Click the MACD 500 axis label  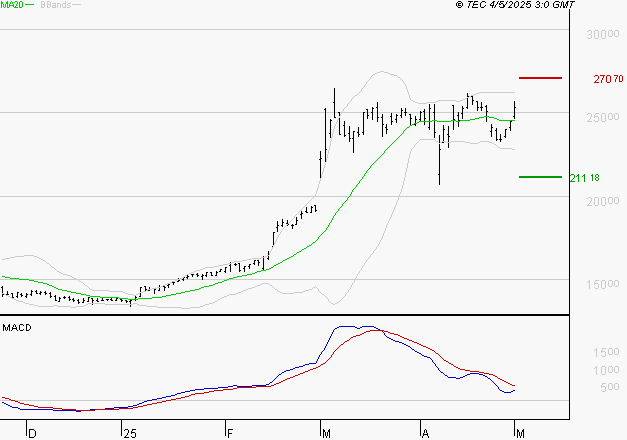610,387
